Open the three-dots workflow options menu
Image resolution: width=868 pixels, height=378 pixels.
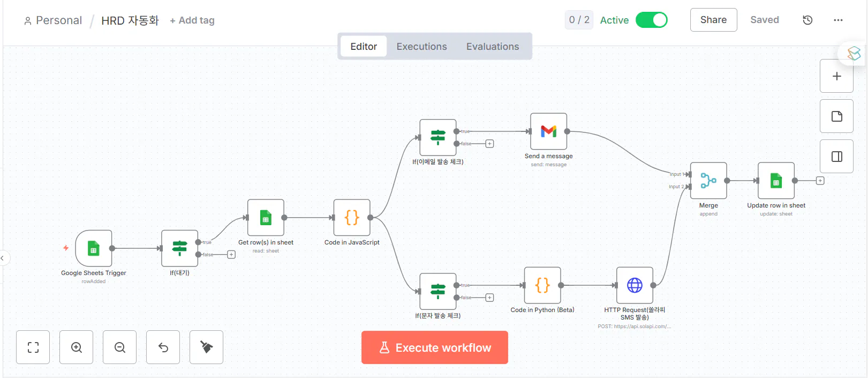pos(838,20)
